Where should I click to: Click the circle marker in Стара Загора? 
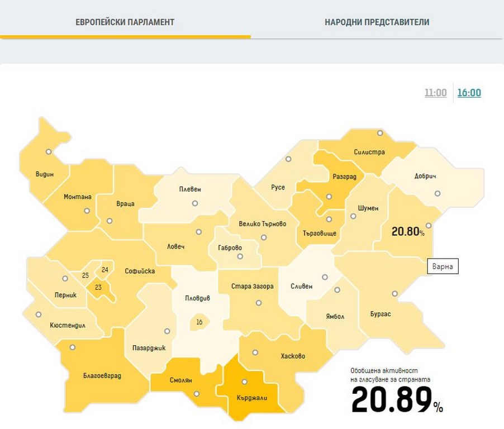coord(258,303)
